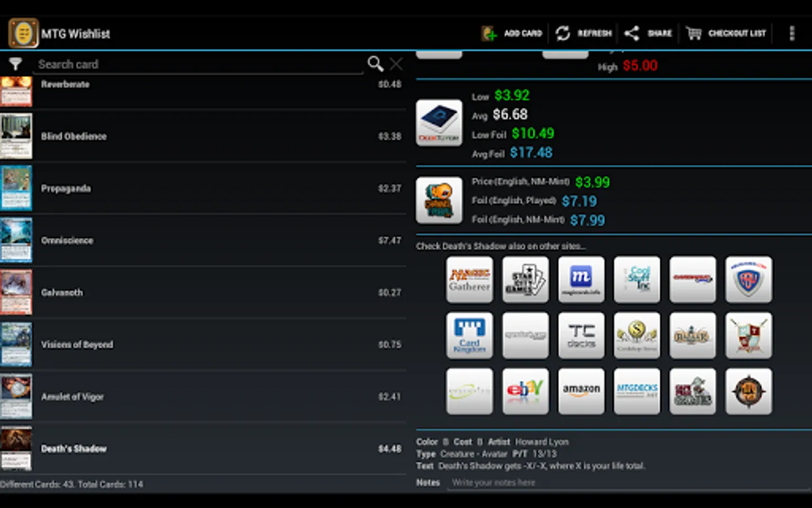Open Cool Stuff Inc site icon
The image size is (812, 508).
pyautogui.click(x=637, y=279)
